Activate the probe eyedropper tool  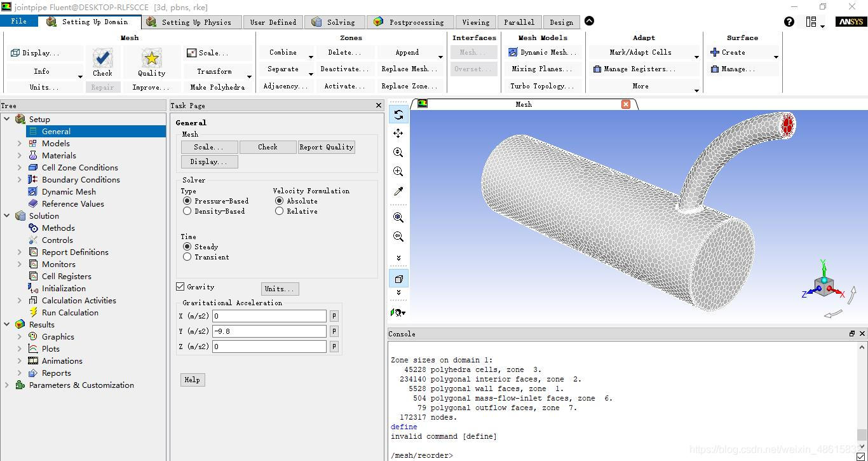click(x=398, y=191)
